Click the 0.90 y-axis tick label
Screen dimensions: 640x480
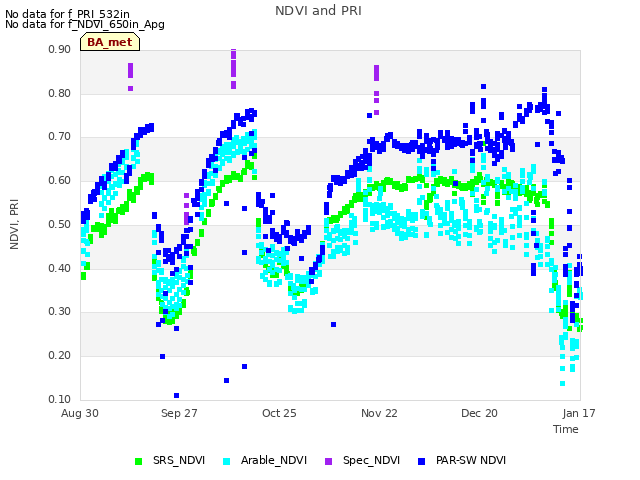(x=60, y=50)
